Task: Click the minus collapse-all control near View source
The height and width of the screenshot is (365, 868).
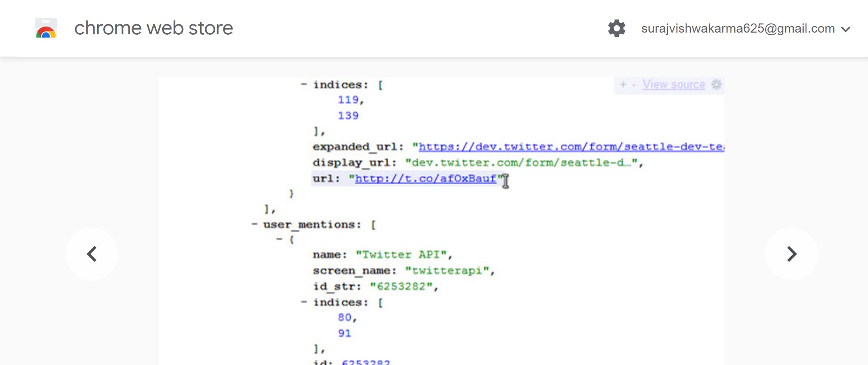Action: (634, 84)
